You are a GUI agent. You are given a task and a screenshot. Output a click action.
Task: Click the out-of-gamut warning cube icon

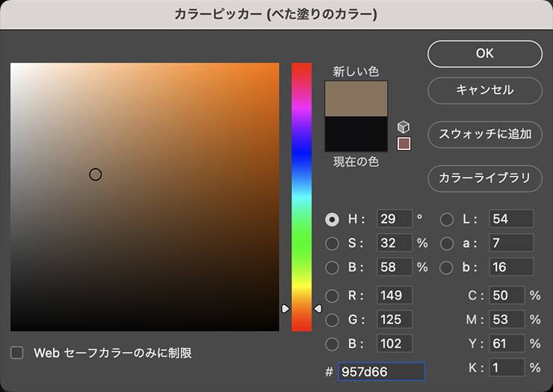point(404,126)
